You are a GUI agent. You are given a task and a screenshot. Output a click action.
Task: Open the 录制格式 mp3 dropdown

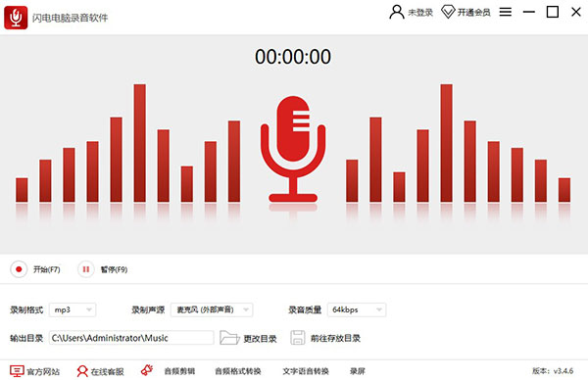73,309
